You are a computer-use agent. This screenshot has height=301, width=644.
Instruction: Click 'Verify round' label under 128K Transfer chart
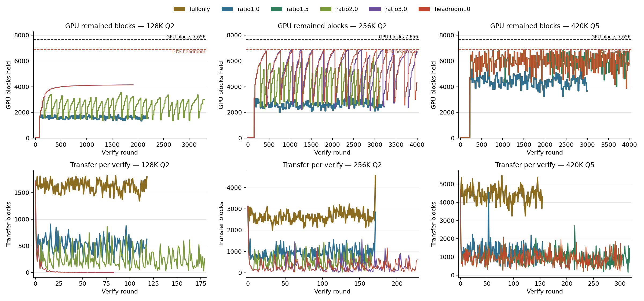pyautogui.click(x=120, y=292)
